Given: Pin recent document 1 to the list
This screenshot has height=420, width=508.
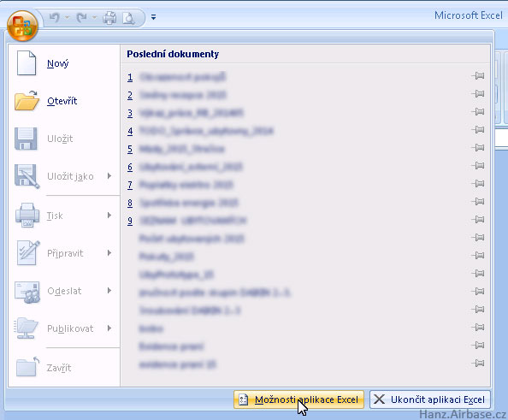Looking at the screenshot, I should click(x=478, y=76).
